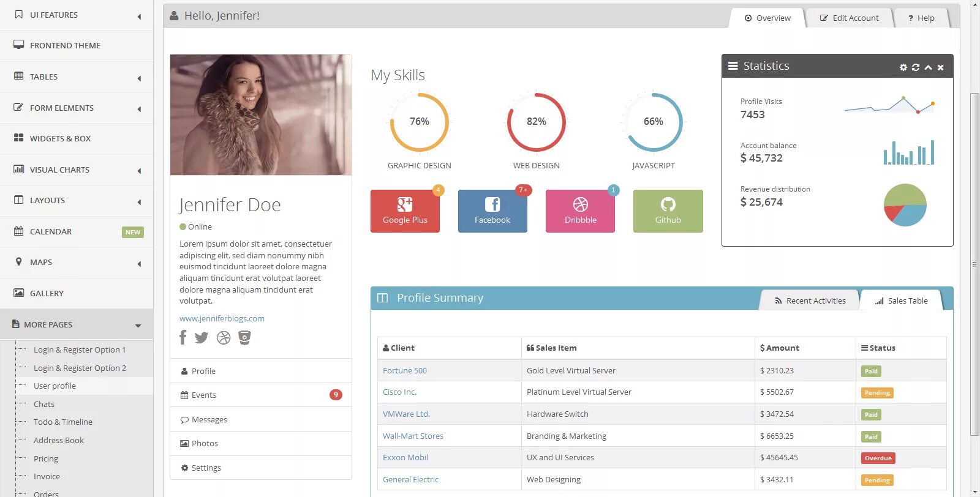Click the Overdue status badge
980x497 pixels.
tap(878, 458)
